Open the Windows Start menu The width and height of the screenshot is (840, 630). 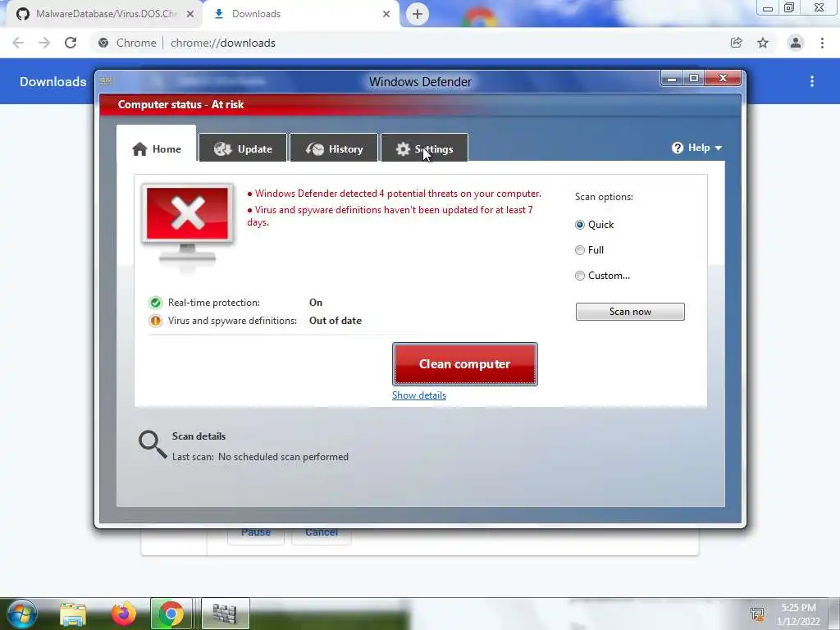21,614
